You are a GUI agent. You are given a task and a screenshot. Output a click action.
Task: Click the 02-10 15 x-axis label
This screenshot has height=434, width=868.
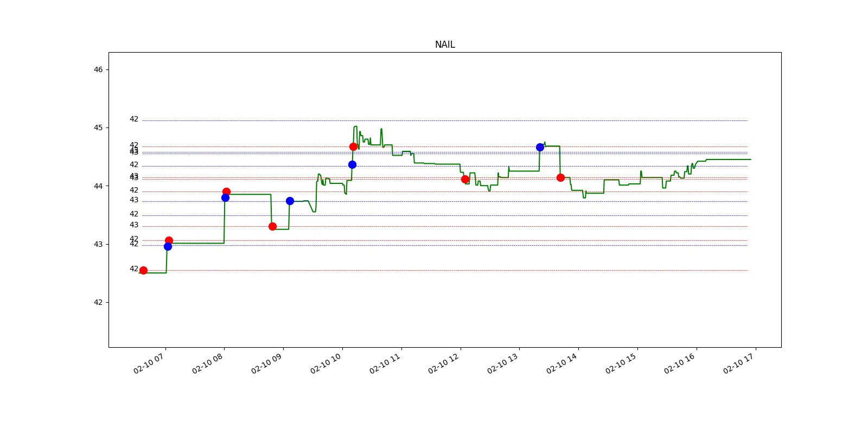pos(621,363)
